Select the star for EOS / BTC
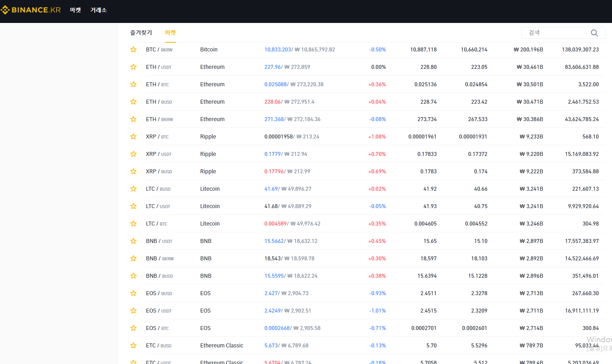Viewport: 612px width, 364px height. coord(133,328)
